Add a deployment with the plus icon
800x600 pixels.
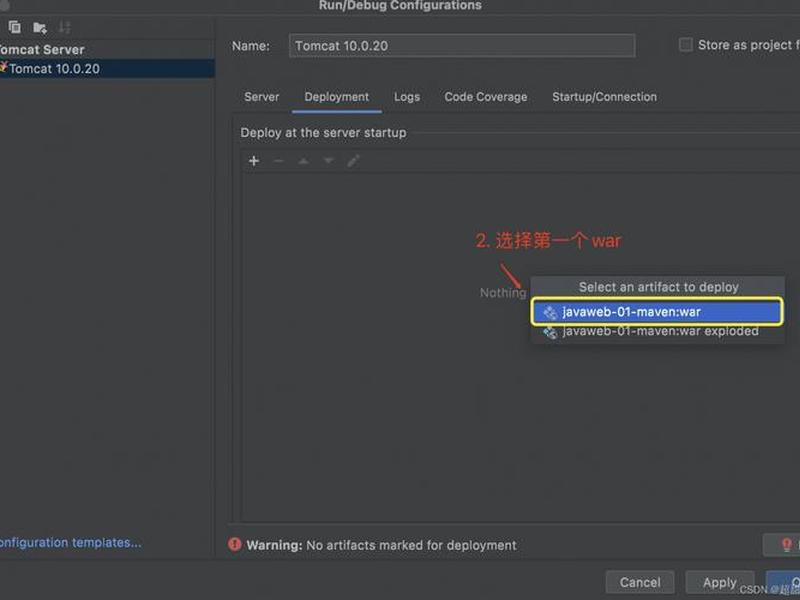(x=254, y=161)
